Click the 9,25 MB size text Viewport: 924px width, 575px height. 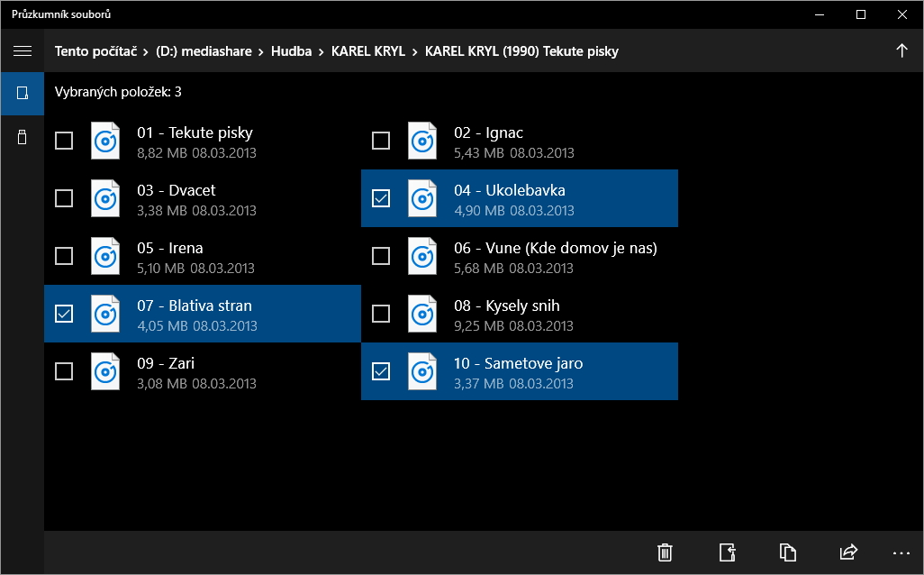[x=479, y=326]
